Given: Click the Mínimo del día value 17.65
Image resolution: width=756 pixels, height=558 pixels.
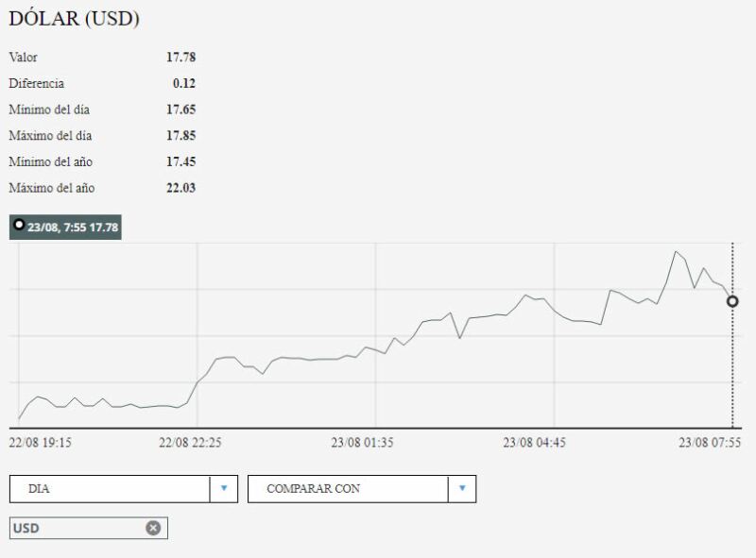Looking at the screenshot, I should pyautogui.click(x=180, y=110).
